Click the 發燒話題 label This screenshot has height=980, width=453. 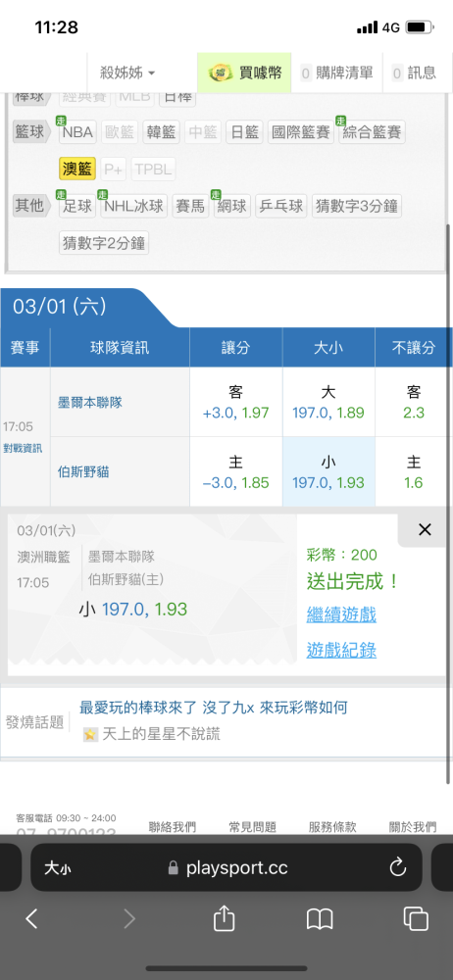click(35, 722)
